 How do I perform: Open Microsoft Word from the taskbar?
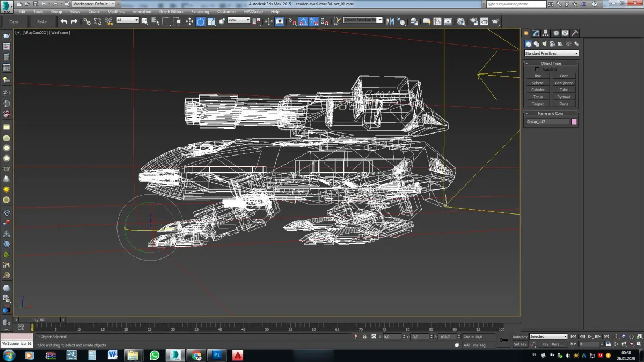(113, 355)
